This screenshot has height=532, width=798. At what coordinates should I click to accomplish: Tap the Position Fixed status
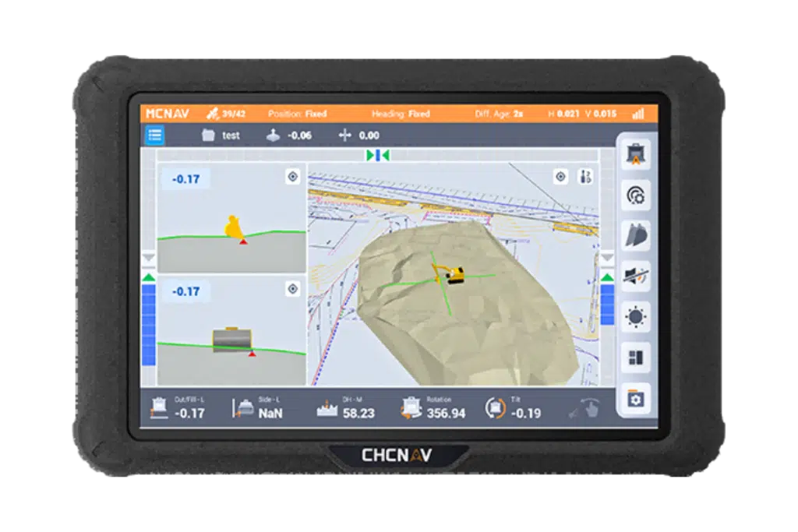click(x=297, y=114)
